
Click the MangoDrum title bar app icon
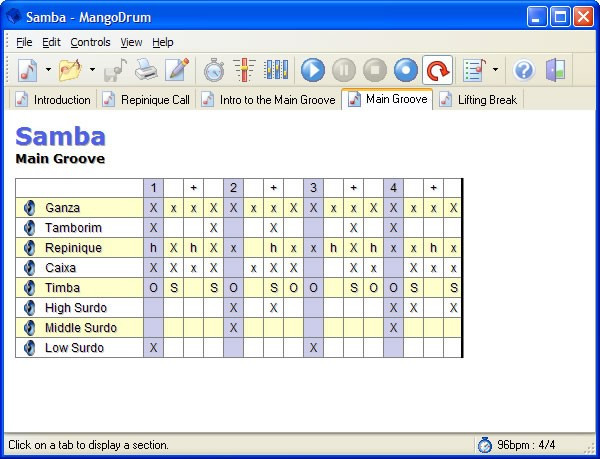click(14, 17)
